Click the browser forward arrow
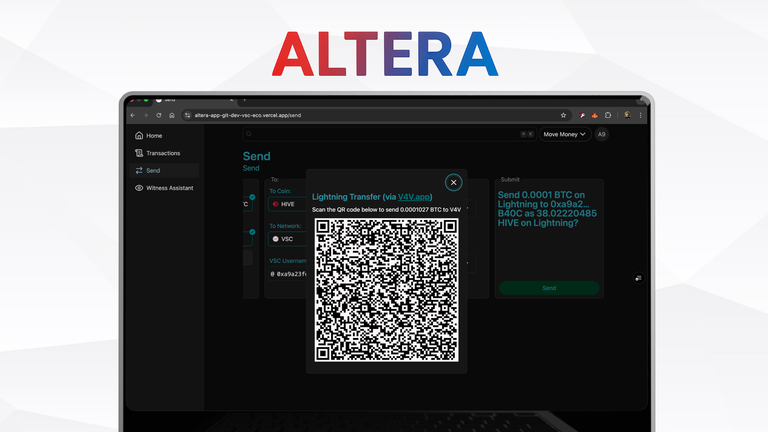Image resolution: width=768 pixels, height=432 pixels. click(x=146, y=116)
